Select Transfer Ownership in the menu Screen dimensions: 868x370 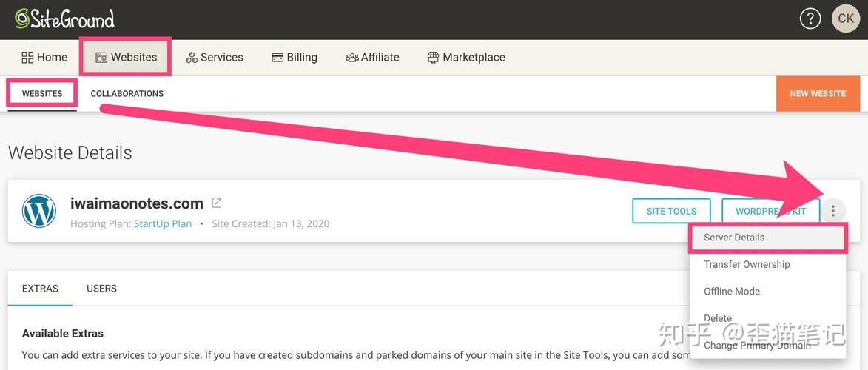747,264
